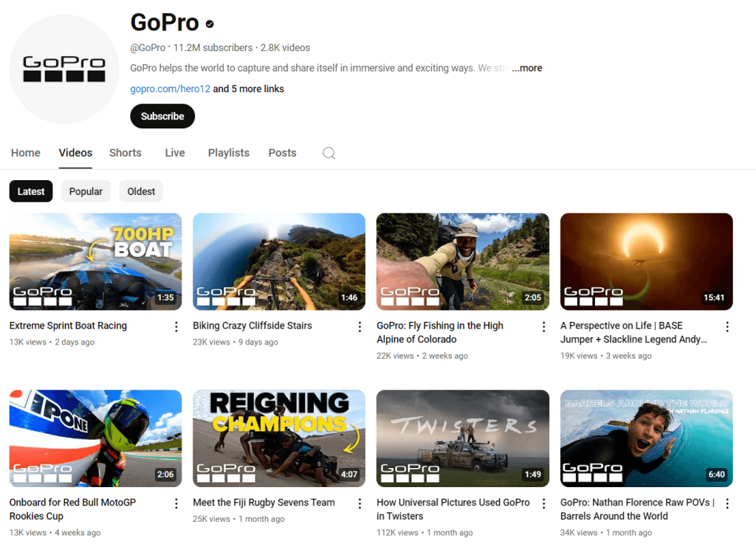
Task: Click the Subscribe button
Action: 162,116
